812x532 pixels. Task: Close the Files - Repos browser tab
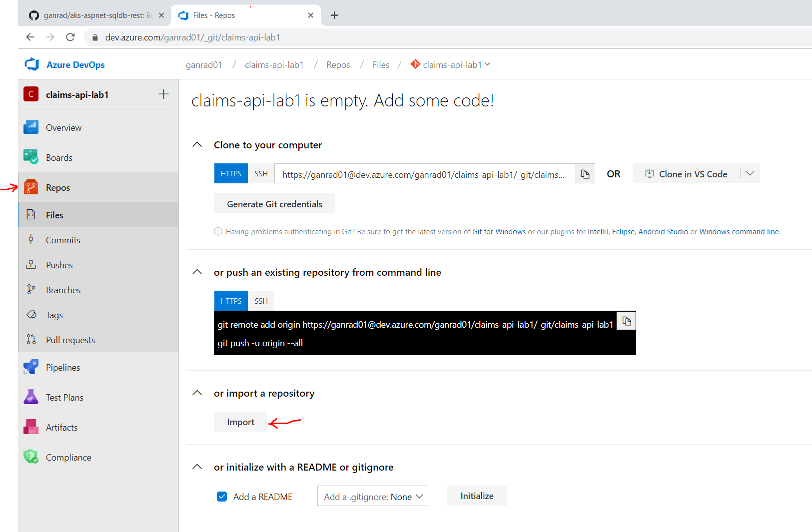tap(311, 15)
